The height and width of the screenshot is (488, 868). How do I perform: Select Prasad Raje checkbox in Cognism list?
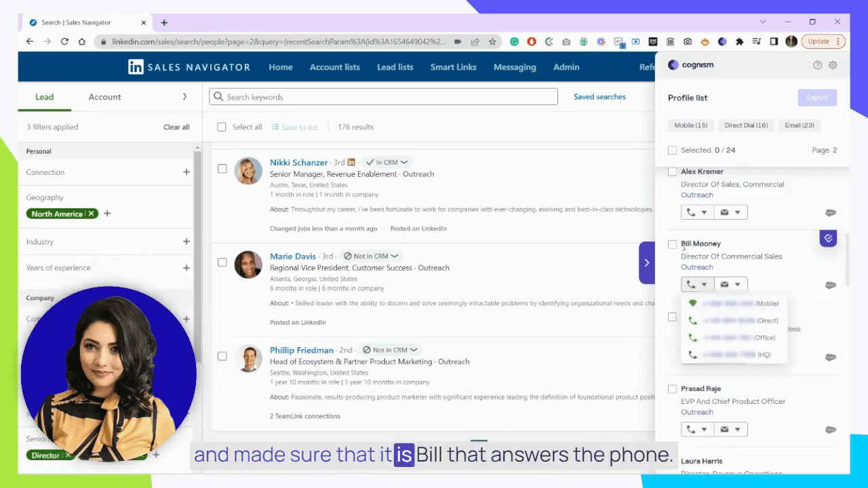click(672, 389)
